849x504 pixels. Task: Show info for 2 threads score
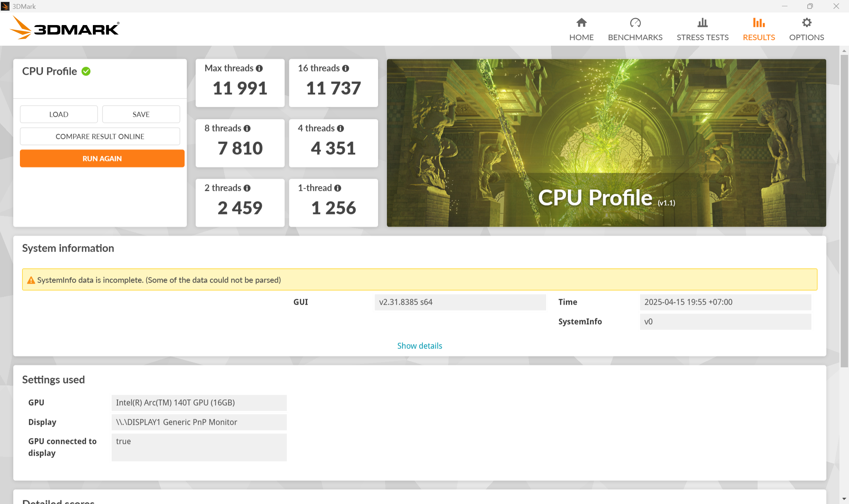coord(247,188)
